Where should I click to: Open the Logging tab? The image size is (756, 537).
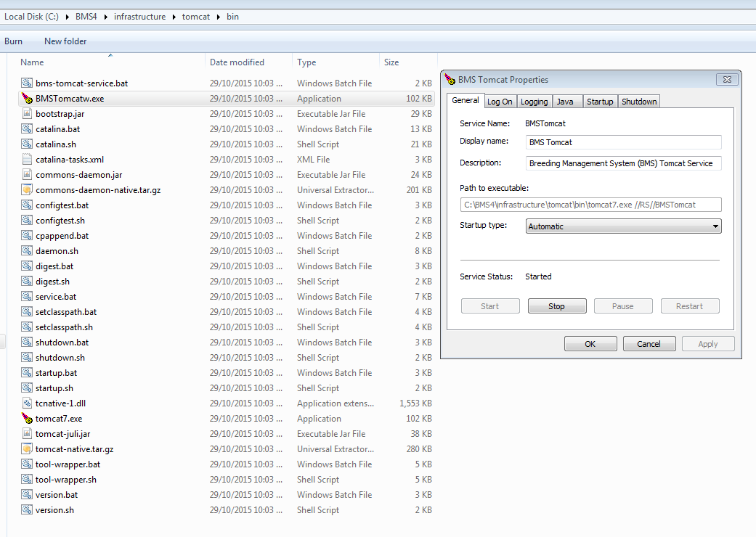[535, 102]
